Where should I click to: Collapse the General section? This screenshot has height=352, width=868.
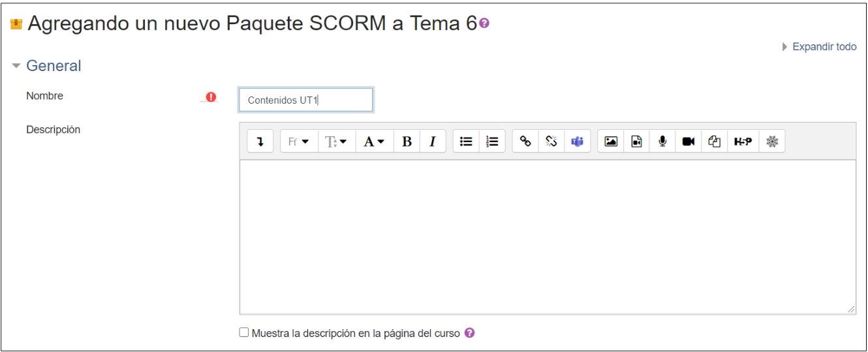coord(17,66)
